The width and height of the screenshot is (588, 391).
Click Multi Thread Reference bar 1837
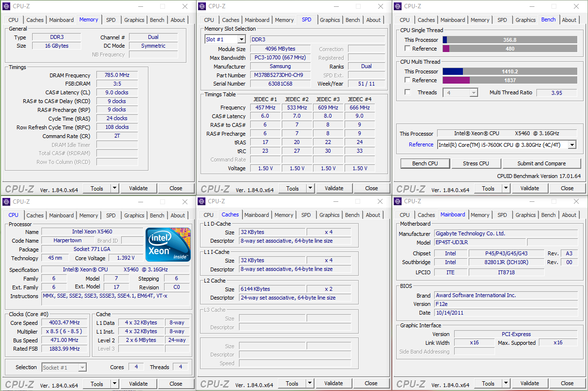pyautogui.click(x=510, y=80)
